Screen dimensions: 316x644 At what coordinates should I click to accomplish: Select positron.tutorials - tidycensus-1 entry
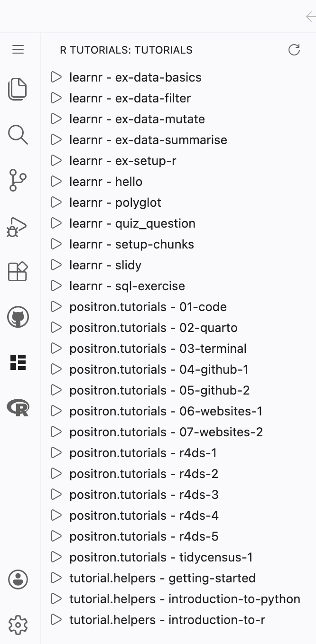pos(161,557)
